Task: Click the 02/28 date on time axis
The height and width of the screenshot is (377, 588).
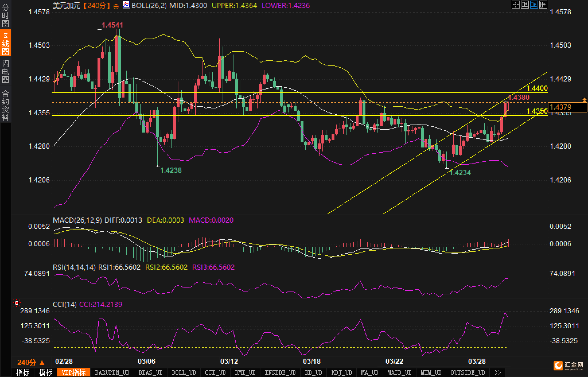Action: tap(64, 361)
